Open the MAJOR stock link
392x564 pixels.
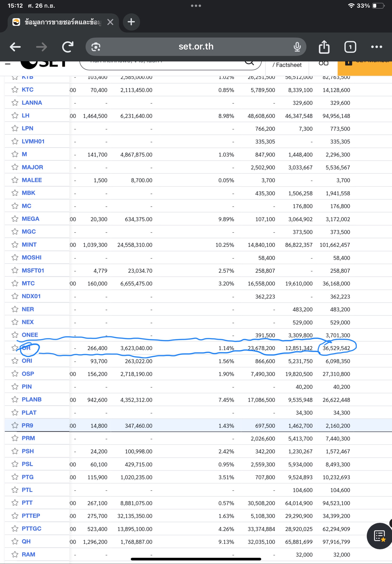(x=32, y=167)
